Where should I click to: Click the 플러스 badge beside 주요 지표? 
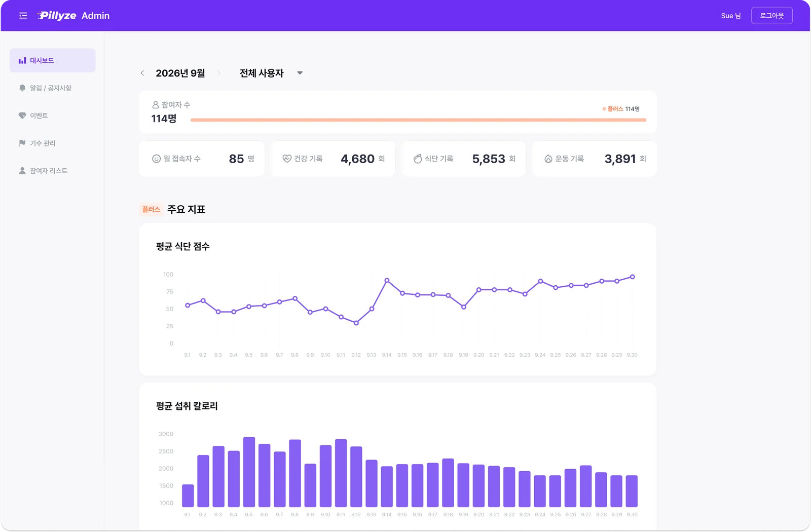click(x=151, y=209)
